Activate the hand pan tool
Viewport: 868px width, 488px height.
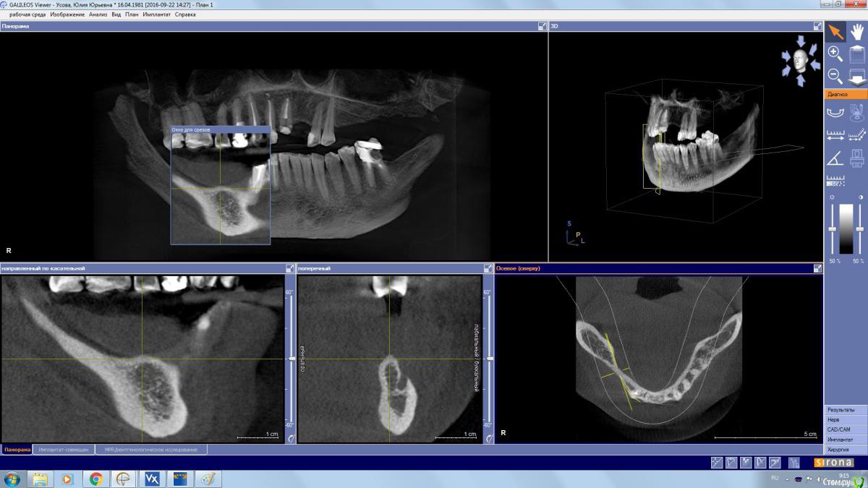coord(857,32)
